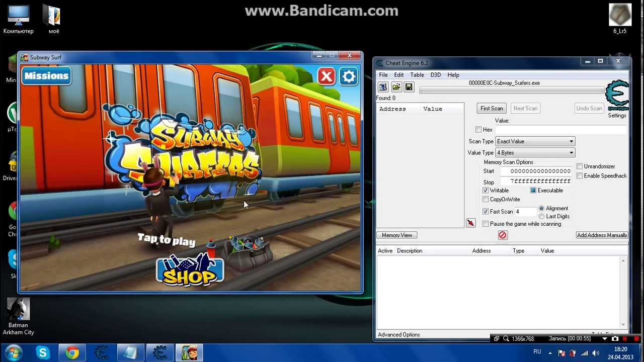Open the Scan Type dropdown

535,141
